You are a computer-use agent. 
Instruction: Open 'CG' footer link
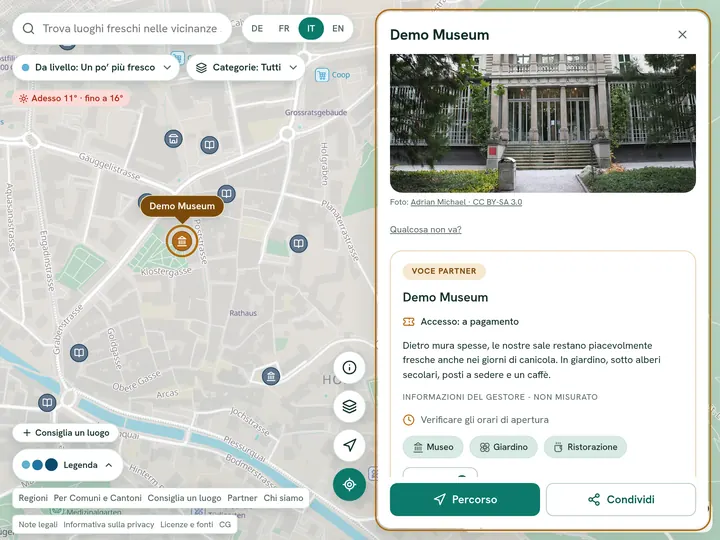coord(225,524)
